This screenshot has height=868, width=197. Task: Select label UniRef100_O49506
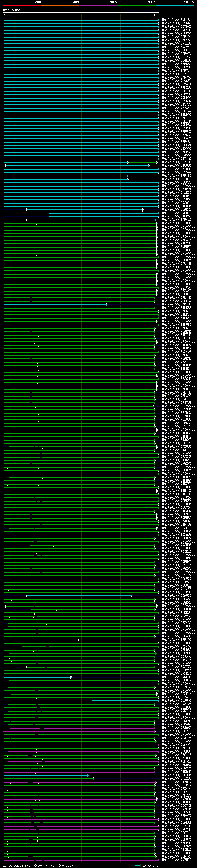tap(177, 149)
